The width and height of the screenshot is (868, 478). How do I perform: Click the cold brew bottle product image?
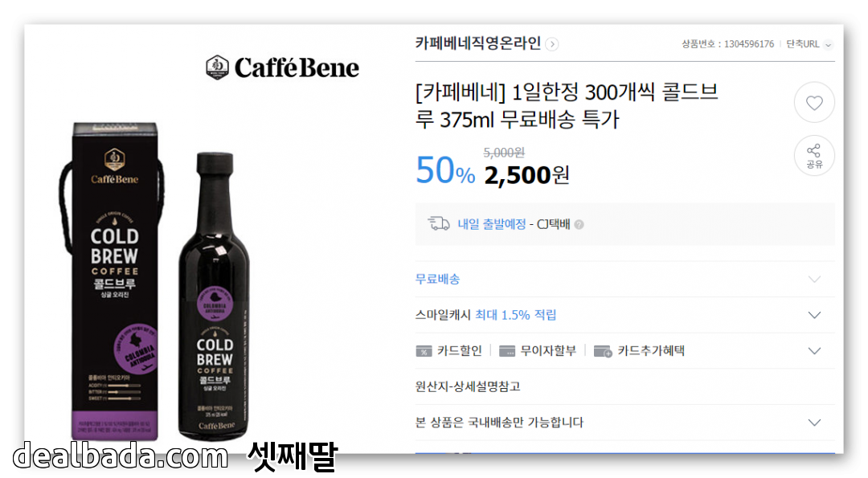[214, 296]
